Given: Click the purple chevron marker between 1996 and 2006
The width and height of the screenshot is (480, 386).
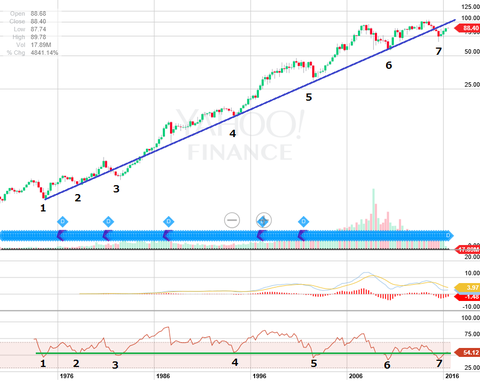Looking at the screenshot, I should coord(302,236).
